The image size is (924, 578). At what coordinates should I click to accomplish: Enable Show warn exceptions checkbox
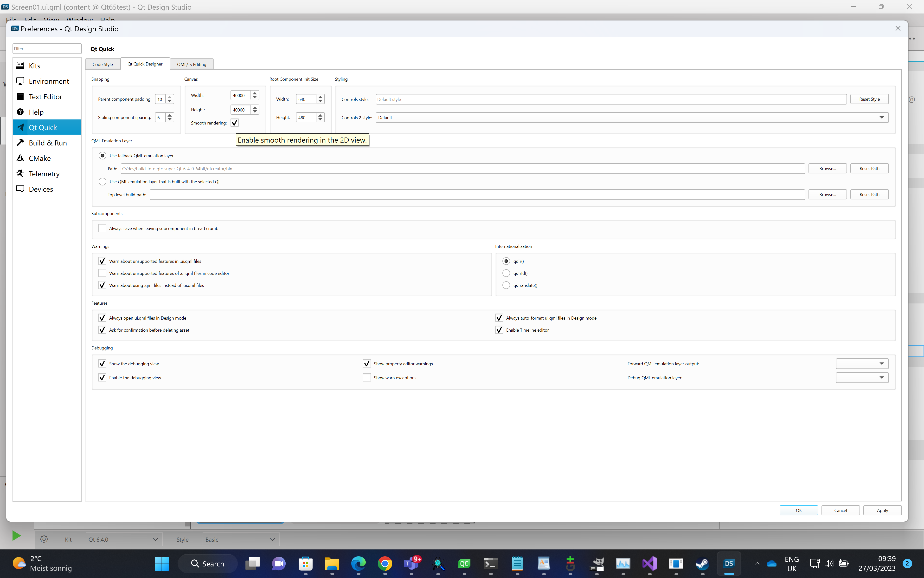pos(366,378)
